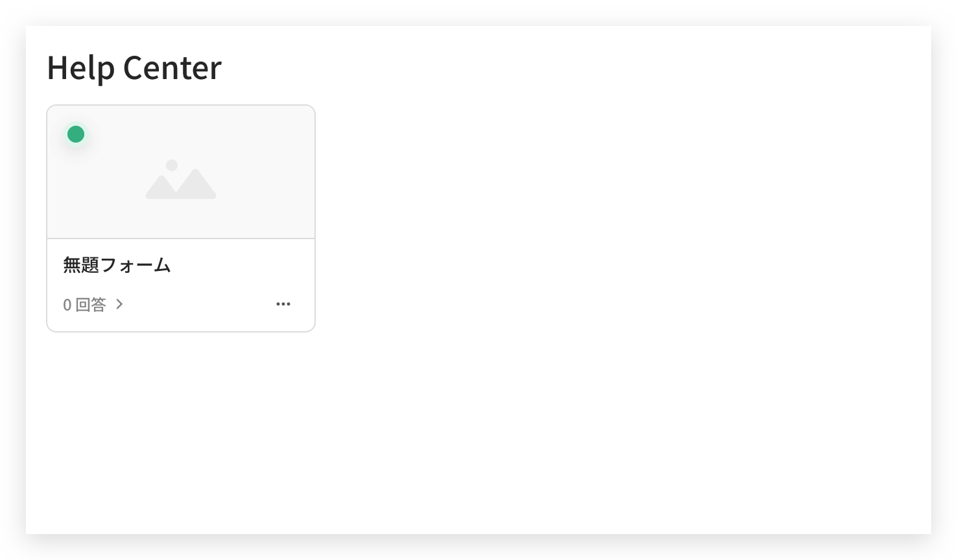Click the mountain placeholder image icon

coord(181,179)
